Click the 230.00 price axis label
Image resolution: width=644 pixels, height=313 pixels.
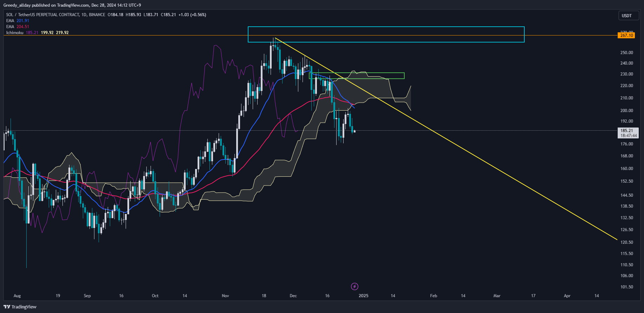pyautogui.click(x=627, y=74)
